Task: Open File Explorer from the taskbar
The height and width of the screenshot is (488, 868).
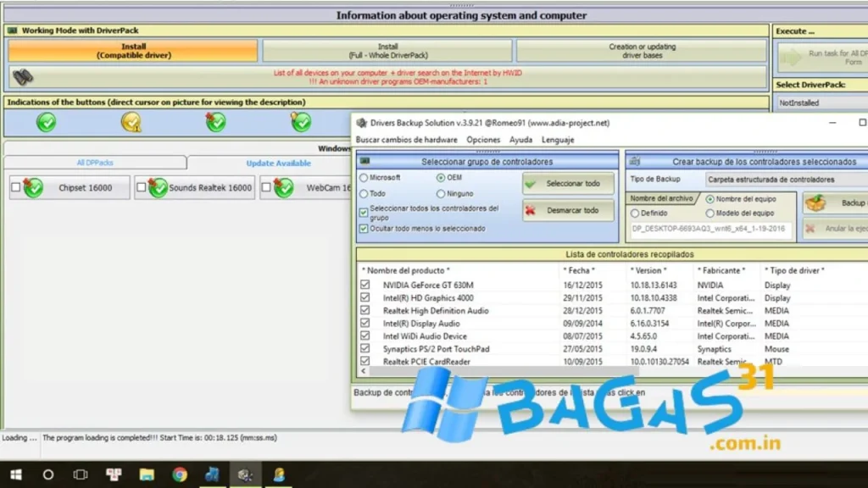Action: (147, 474)
